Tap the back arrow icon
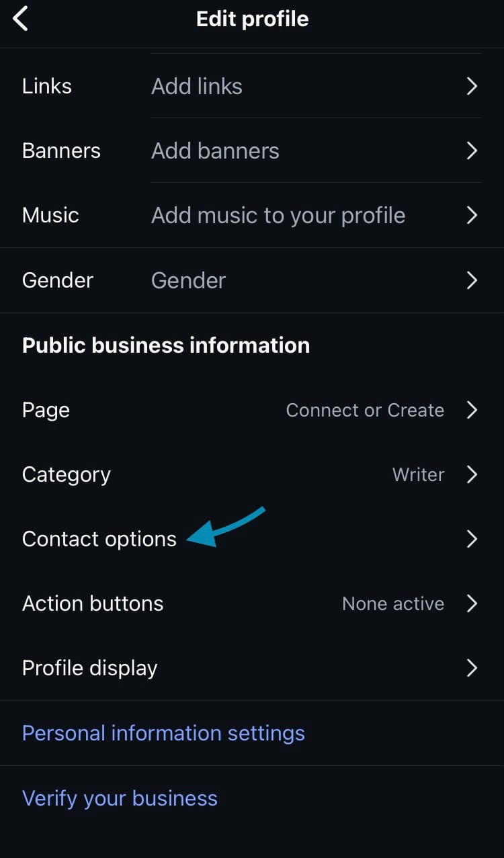 click(x=22, y=19)
